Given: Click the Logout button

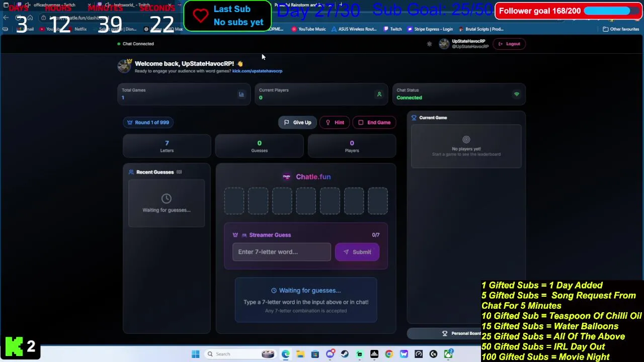Looking at the screenshot, I should pyautogui.click(x=509, y=44).
